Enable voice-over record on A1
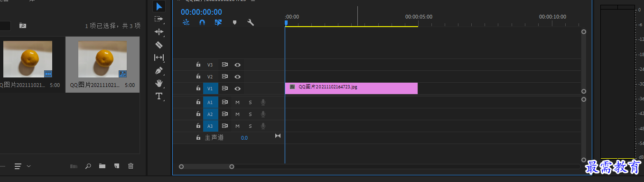Viewport: 644px width, 182px height. [263, 102]
